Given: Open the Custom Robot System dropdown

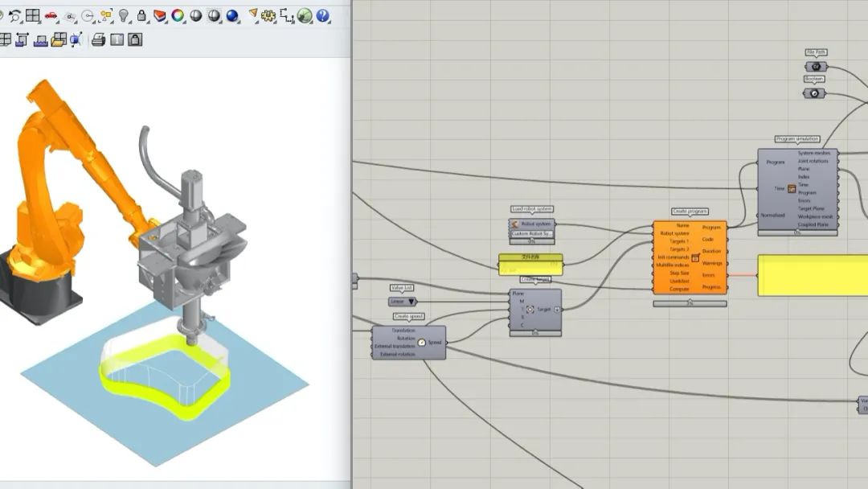Looking at the screenshot, I should pos(531,234).
